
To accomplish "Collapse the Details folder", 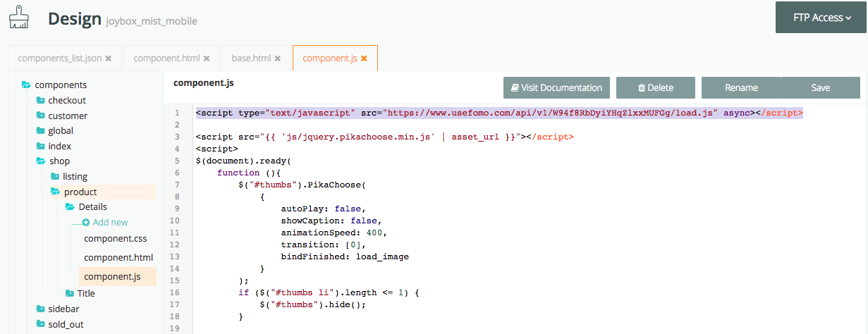I will [93, 206].
